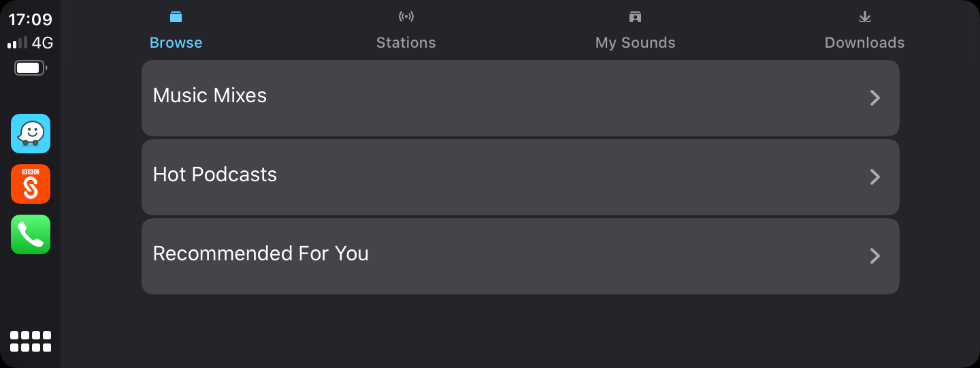Select the Browse tab label
The width and height of the screenshot is (980, 368).
176,42
